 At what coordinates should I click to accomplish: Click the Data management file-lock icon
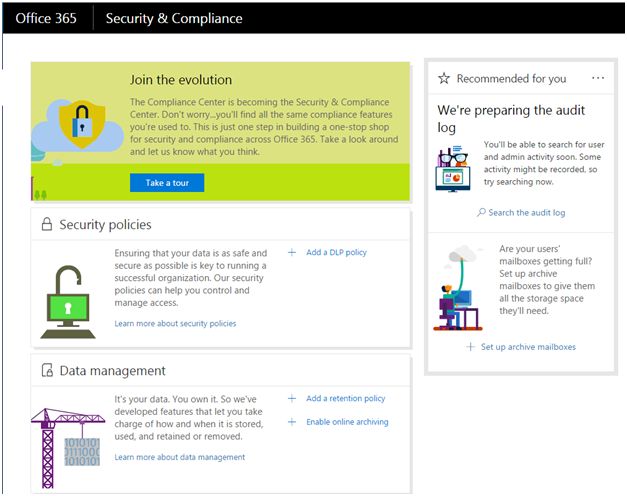(x=46, y=371)
